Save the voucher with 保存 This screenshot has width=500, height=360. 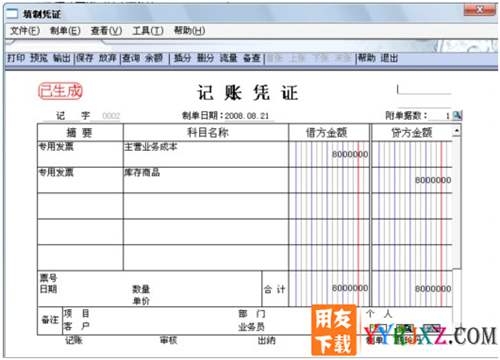(x=85, y=58)
